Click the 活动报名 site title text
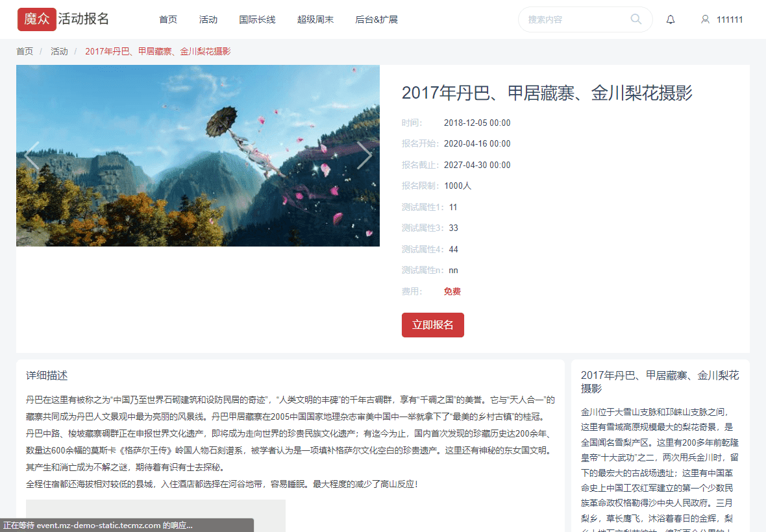This screenshot has height=532, width=766. [84, 19]
